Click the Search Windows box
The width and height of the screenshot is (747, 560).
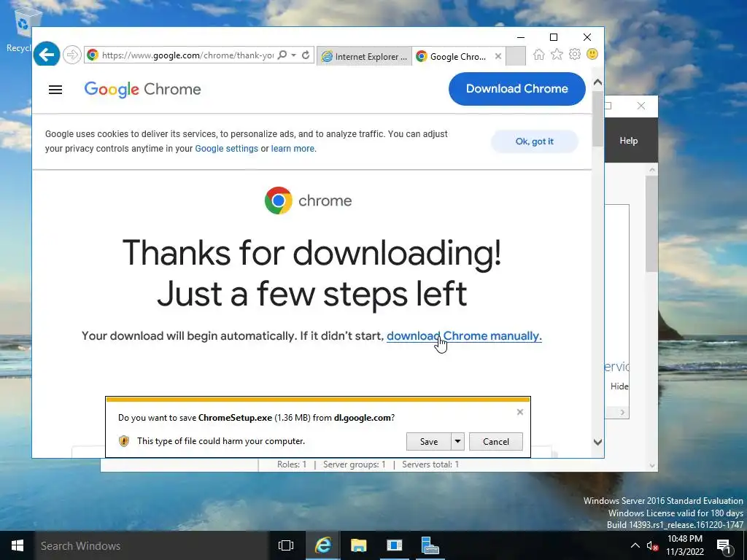pyautogui.click(x=152, y=545)
